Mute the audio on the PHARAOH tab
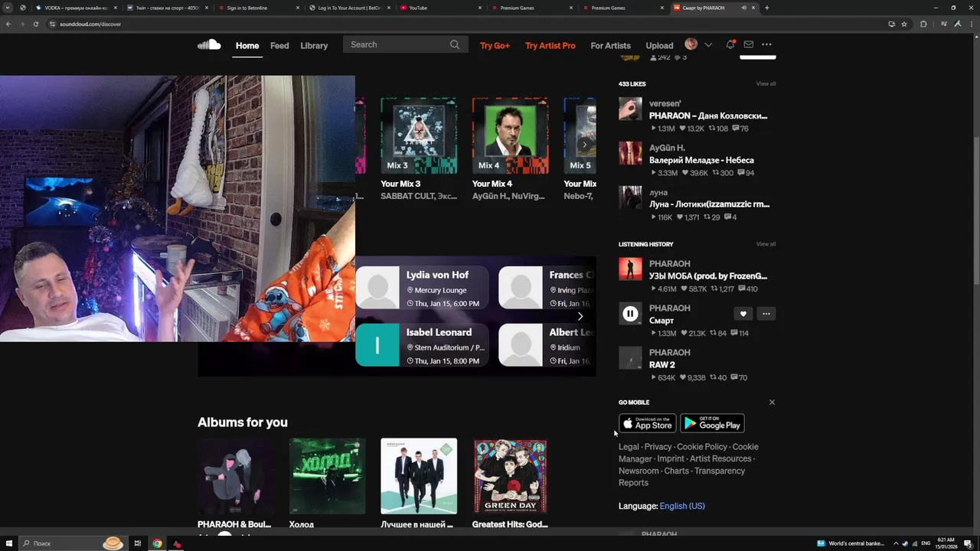The image size is (980, 551). [743, 8]
